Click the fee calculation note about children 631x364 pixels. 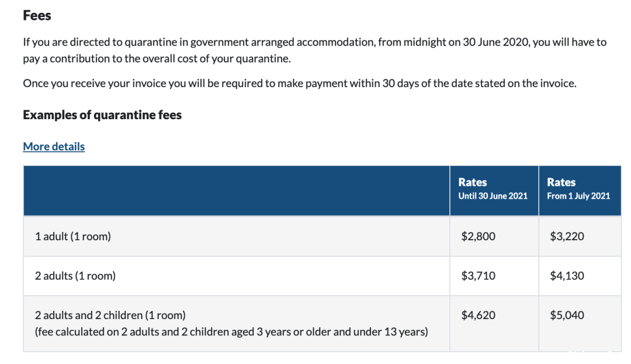coord(231,332)
